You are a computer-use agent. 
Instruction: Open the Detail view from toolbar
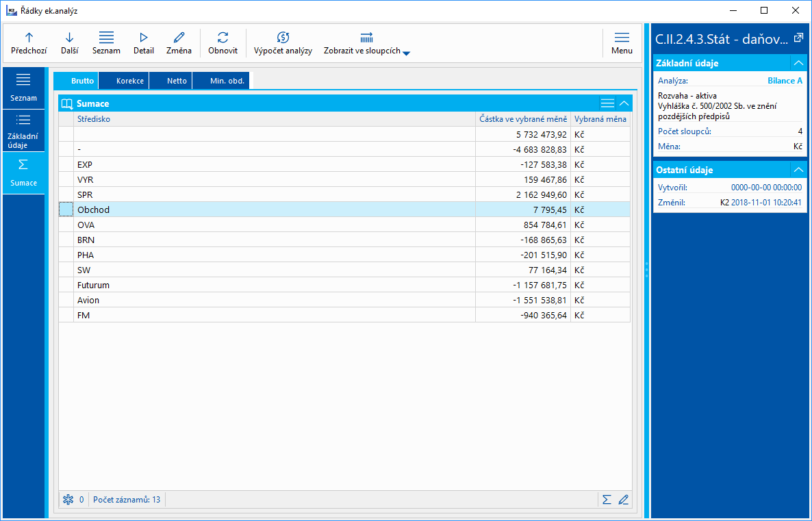[144, 43]
